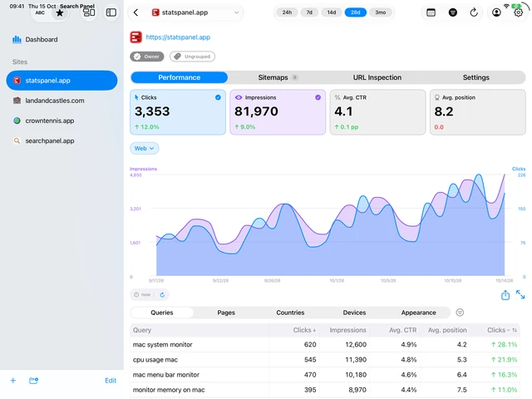
Task: Select searchpanel.app in the sidebar
Action: tap(62, 140)
